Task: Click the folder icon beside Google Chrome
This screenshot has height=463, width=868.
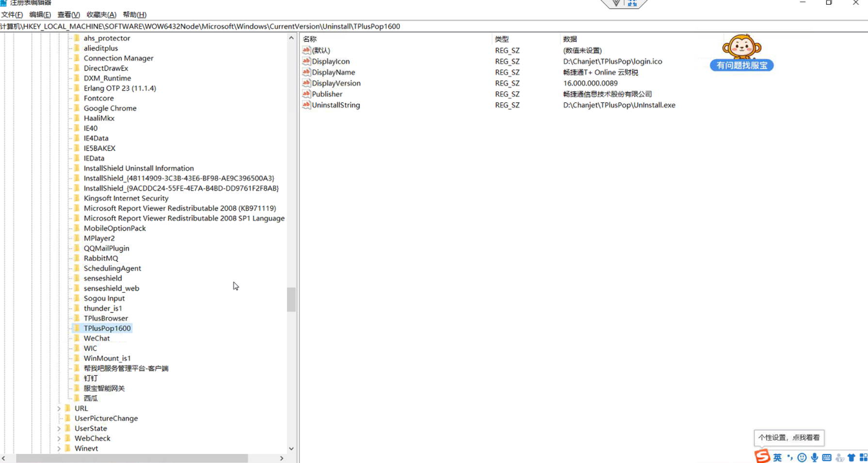Action: tap(77, 108)
